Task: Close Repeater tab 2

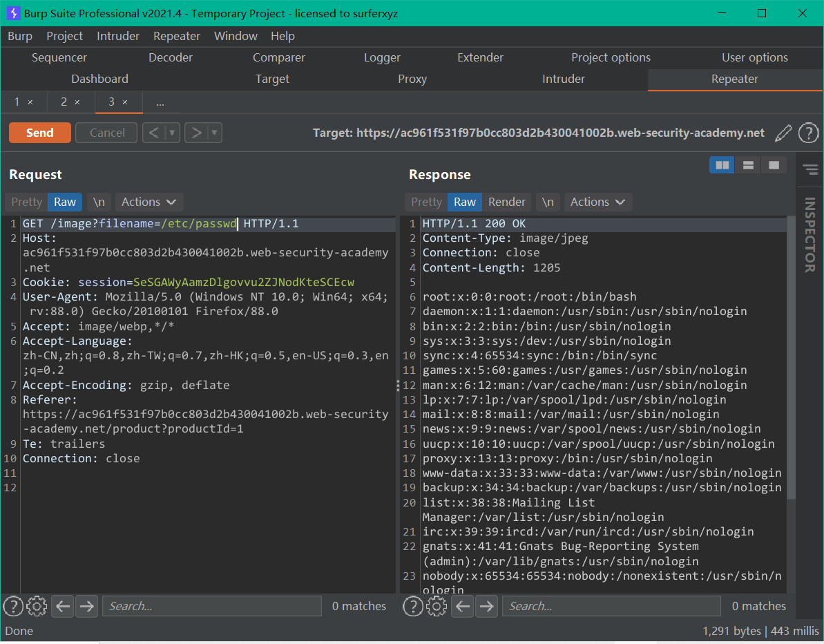Action: [x=77, y=102]
